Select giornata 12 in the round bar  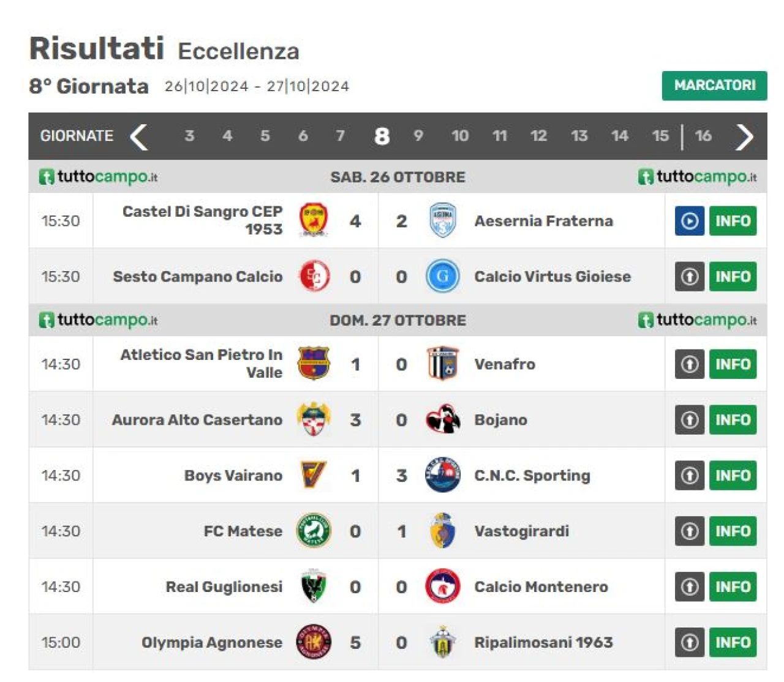(x=538, y=135)
